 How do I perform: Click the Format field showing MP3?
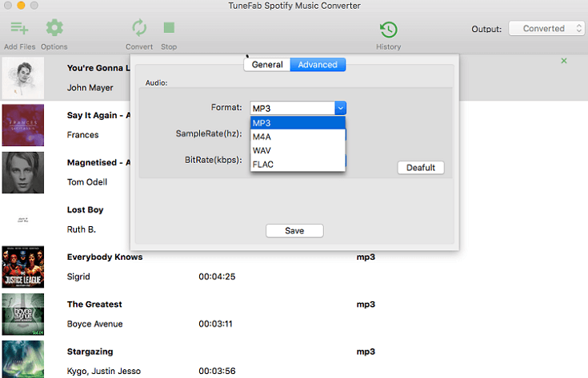tap(293, 108)
